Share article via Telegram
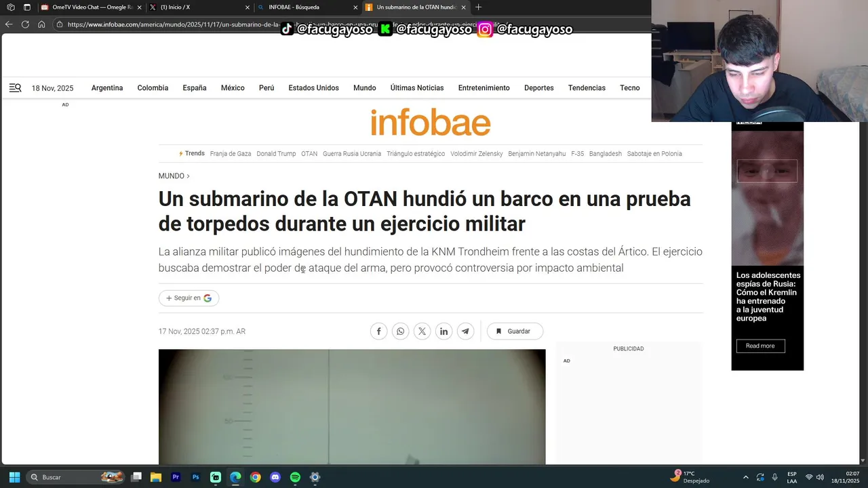Image resolution: width=868 pixels, height=488 pixels. click(x=465, y=331)
